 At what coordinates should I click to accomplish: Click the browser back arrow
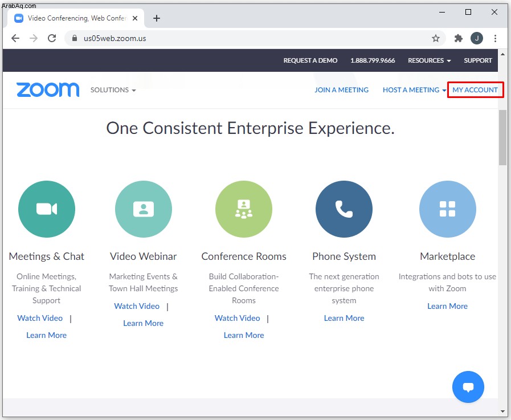point(15,38)
